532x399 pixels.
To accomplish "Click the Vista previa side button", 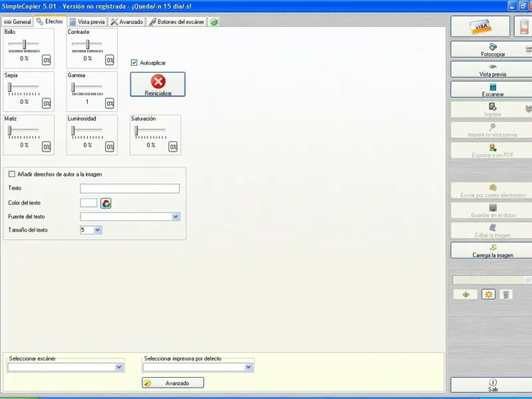I will pos(493,70).
